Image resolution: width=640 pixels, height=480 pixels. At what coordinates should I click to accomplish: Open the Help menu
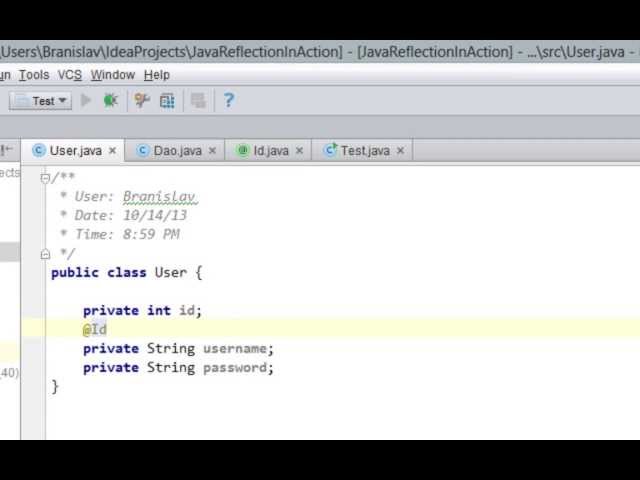point(157,75)
